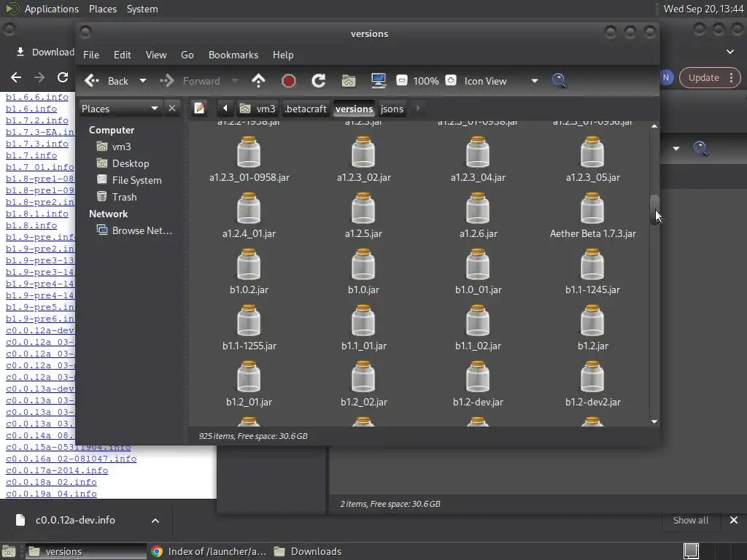This screenshot has width=747, height=560.
Task: Zoom out using the minus icon
Action: pos(402,80)
